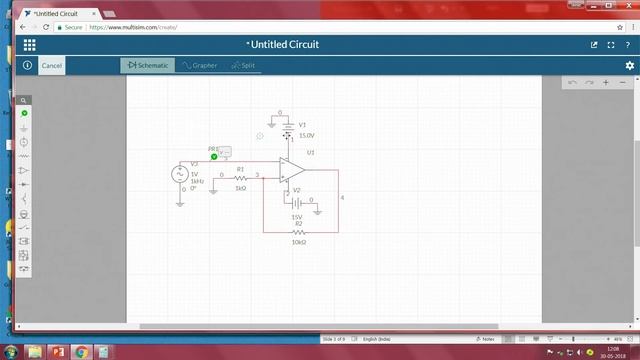Open the Multisim apps grid menu
Viewport: 640px width, 360px height.
[29, 45]
